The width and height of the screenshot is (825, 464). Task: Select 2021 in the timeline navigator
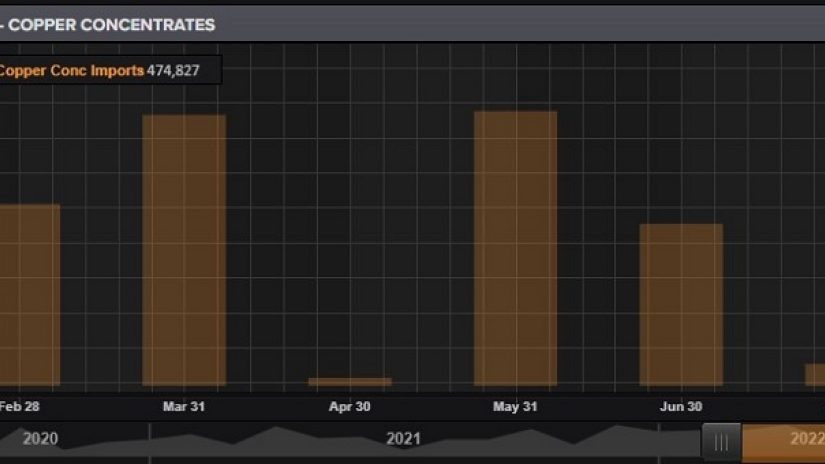point(404,439)
